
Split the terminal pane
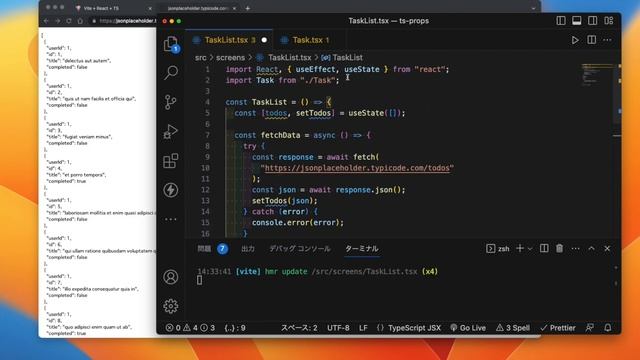click(544, 248)
